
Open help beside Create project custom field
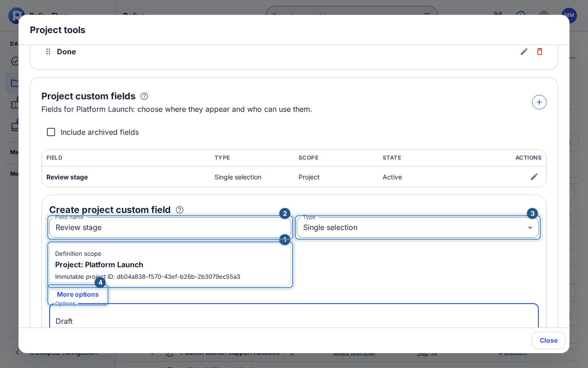tap(180, 210)
